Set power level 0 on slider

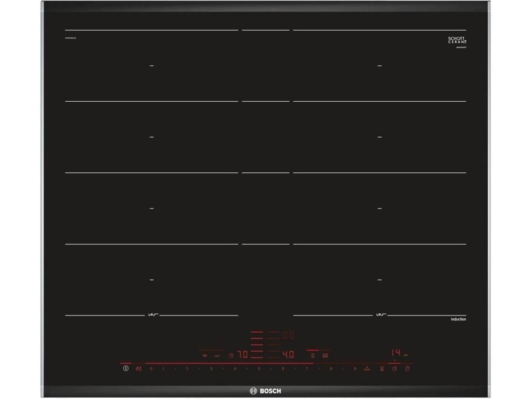tap(151, 369)
